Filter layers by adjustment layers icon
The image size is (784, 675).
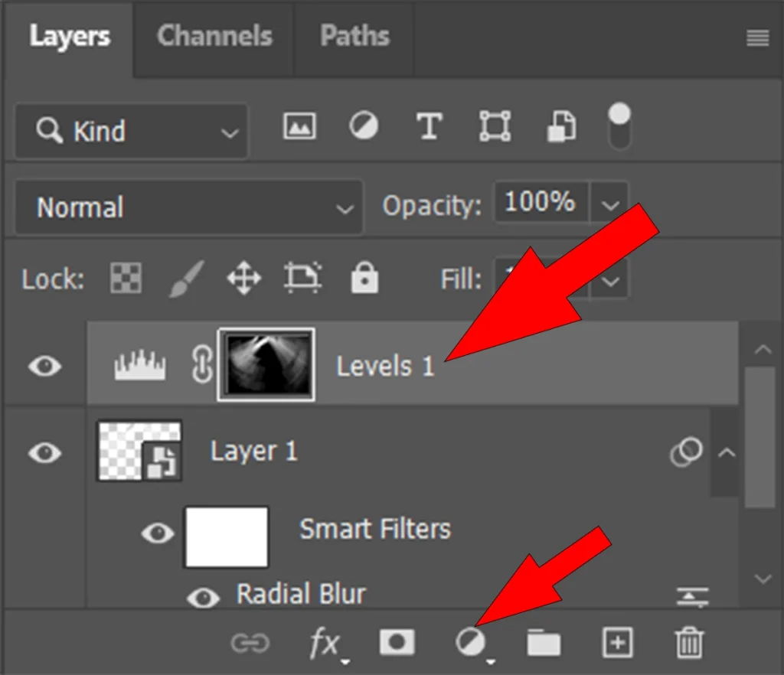(364, 126)
